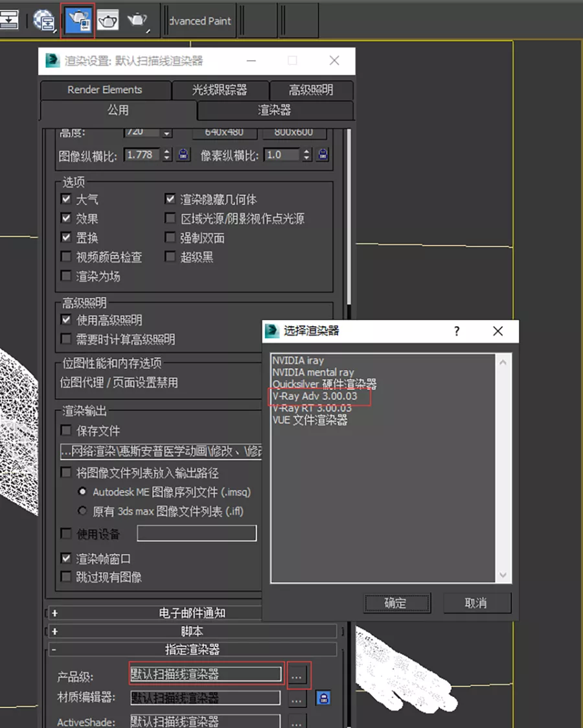Uncheck the 大气 atmosphere option
Screen dimensions: 583x728
pos(66,199)
